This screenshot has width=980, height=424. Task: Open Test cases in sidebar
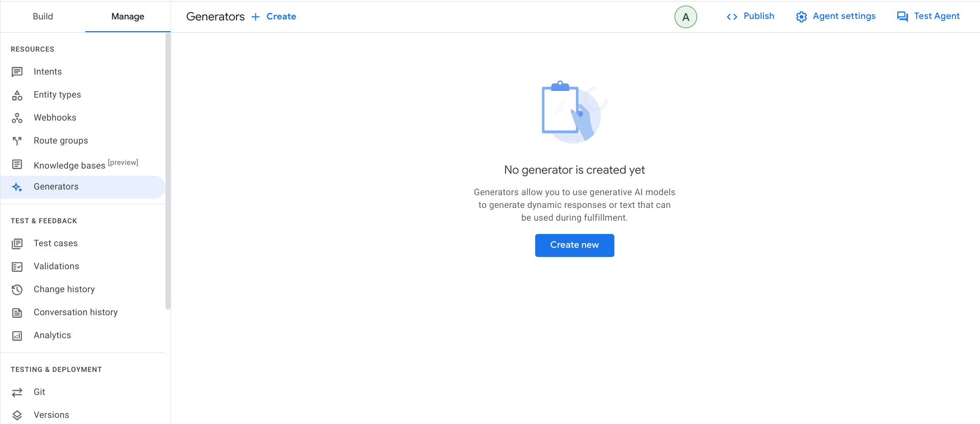point(56,243)
